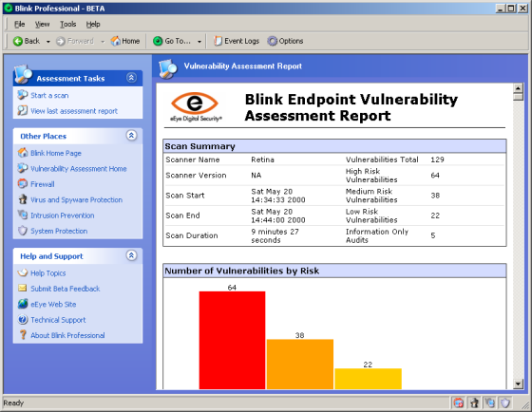
Task: Open Vulnerability Assessment Home link
Action: [78, 169]
